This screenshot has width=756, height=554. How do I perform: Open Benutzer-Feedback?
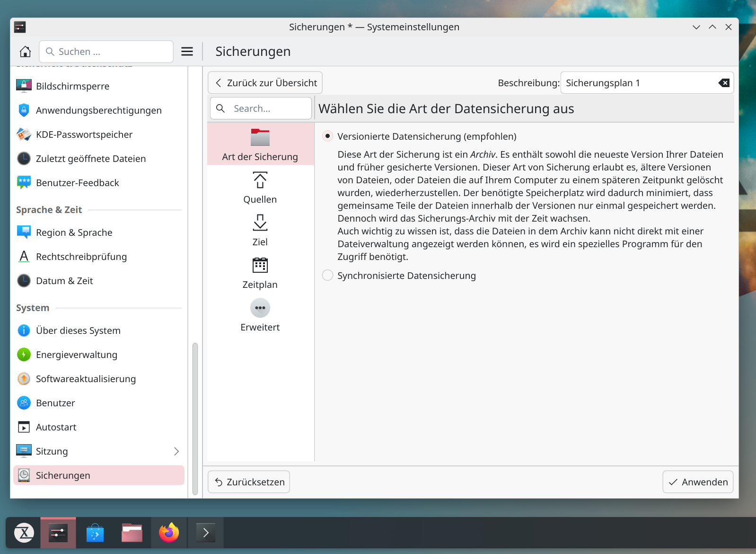coord(98,183)
